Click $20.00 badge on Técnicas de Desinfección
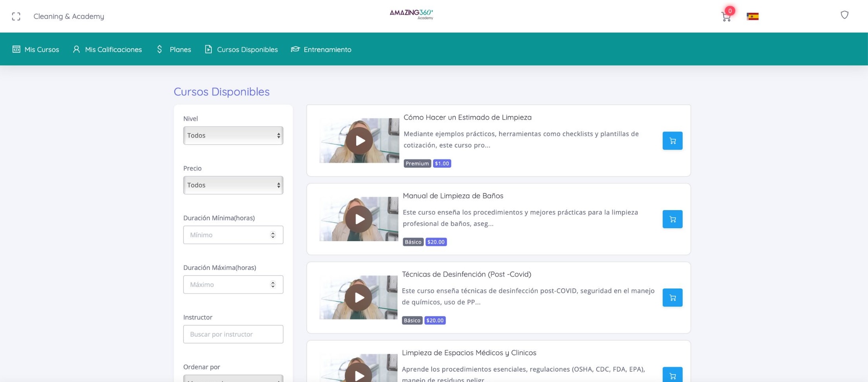The width and height of the screenshot is (868, 382). coord(435,320)
